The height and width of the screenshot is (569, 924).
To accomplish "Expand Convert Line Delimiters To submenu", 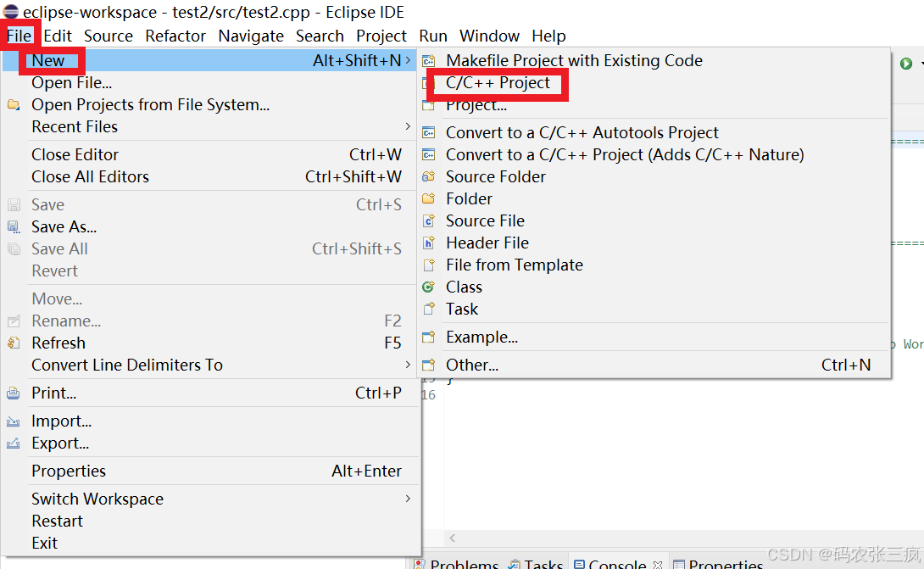I will click(x=408, y=365).
